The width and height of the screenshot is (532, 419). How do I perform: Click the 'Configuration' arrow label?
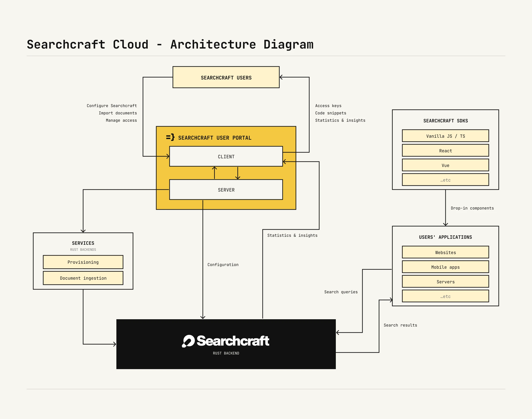click(x=223, y=265)
